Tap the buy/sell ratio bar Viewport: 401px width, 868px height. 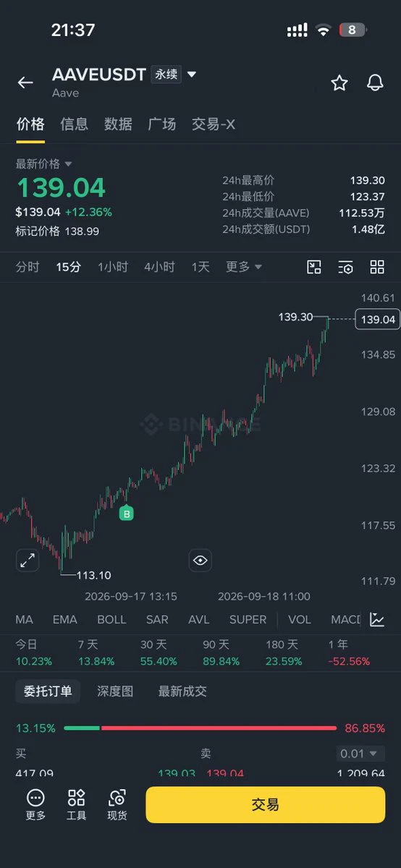(200, 728)
